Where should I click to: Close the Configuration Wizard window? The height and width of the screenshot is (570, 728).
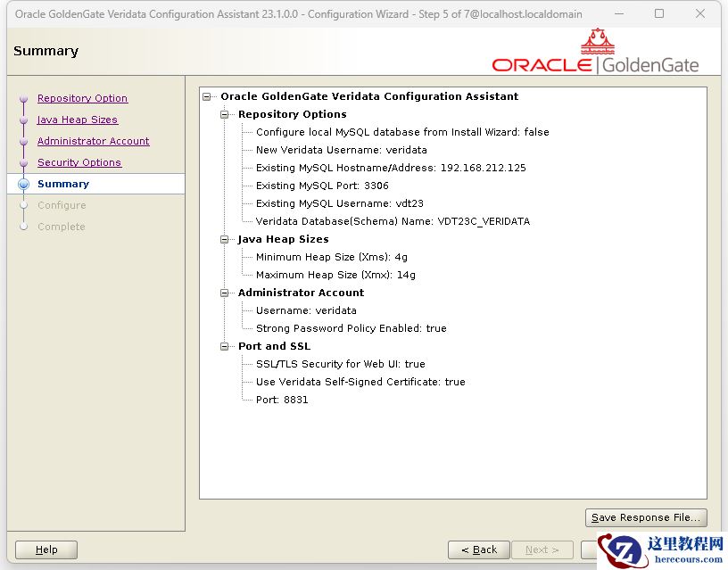click(700, 14)
